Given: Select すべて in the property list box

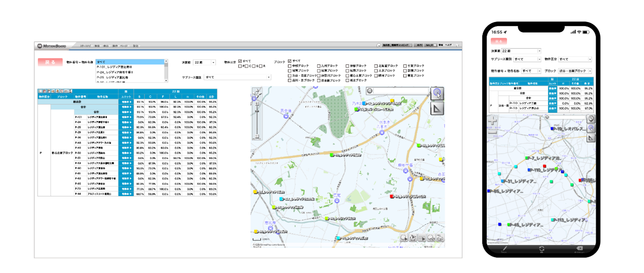Looking at the screenshot, I should (130, 62).
